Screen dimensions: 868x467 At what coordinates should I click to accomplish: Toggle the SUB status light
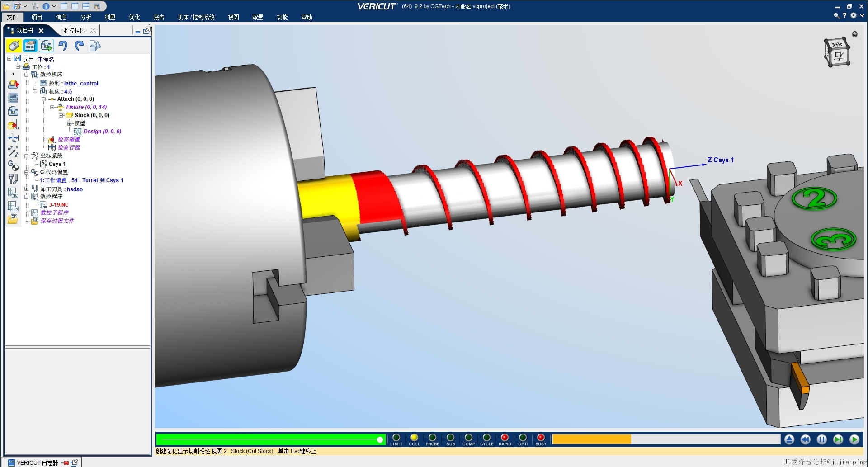pos(450,438)
